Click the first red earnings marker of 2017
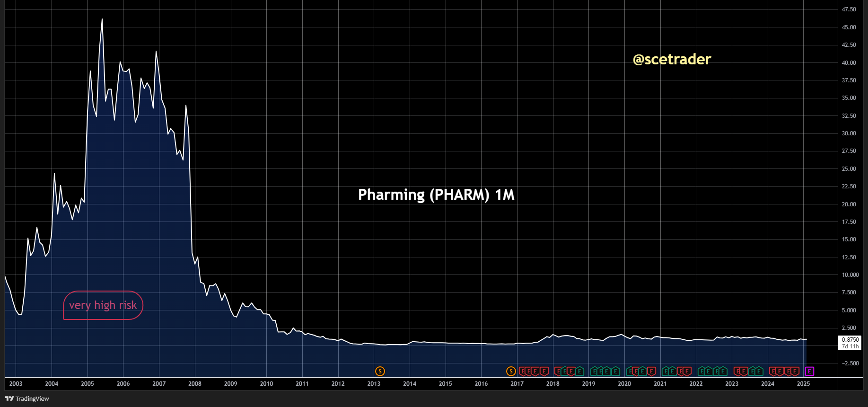The width and height of the screenshot is (868, 407). 521,372
